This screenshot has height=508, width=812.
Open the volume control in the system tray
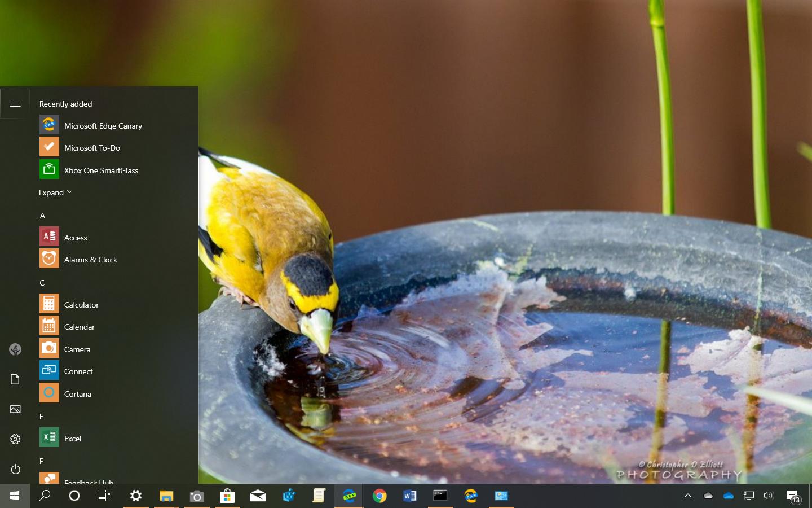click(x=769, y=496)
